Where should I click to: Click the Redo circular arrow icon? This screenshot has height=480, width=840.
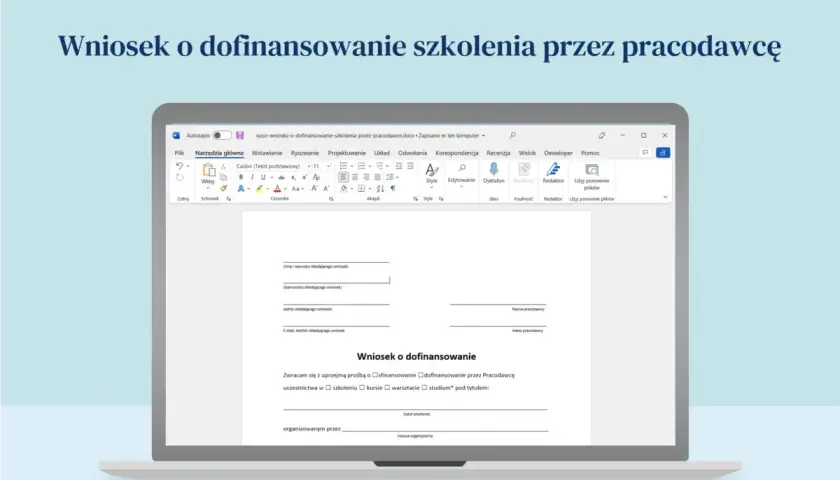pyautogui.click(x=179, y=178)
